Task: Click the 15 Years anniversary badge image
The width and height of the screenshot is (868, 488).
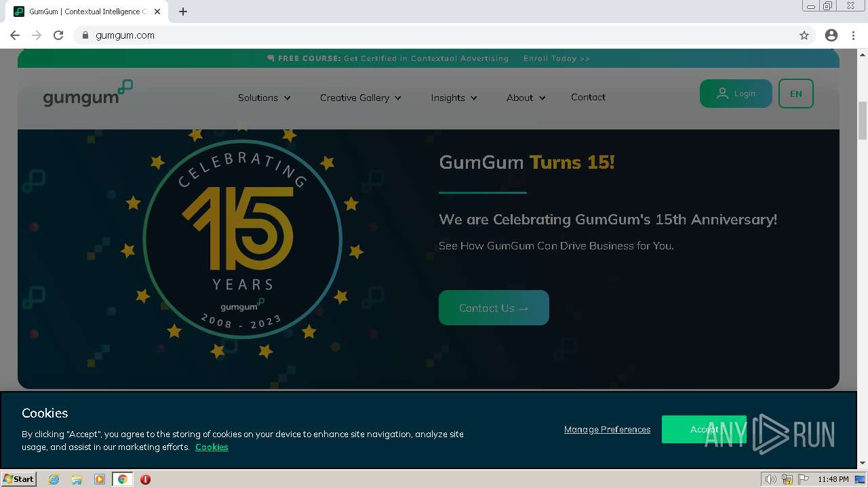Action: point(243,241)
